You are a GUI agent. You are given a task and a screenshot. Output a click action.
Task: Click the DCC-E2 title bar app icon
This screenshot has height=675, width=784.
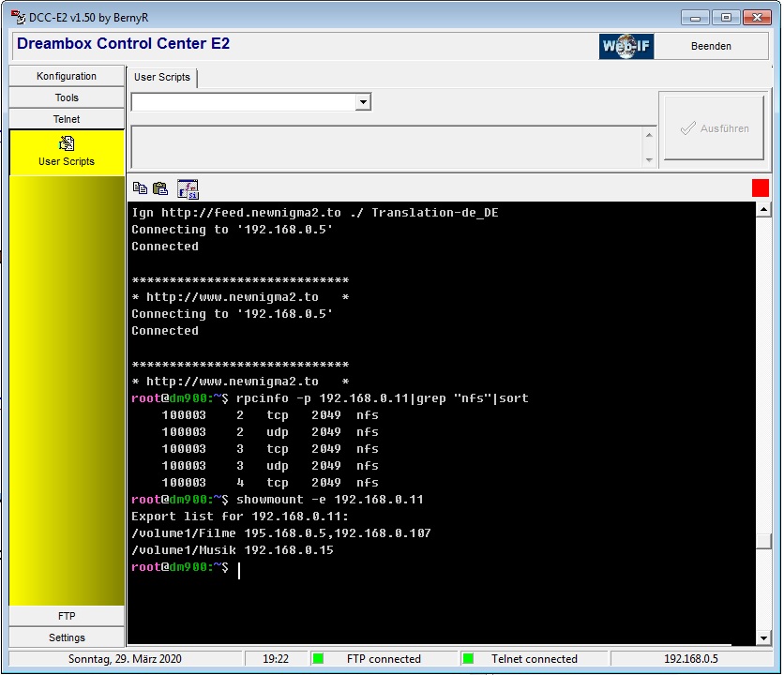coord(17,17)
